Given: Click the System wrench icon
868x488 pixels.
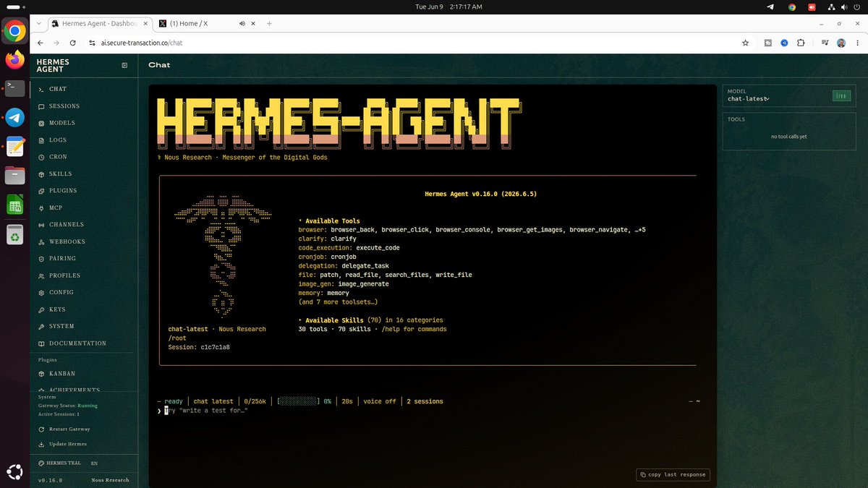Looking at the screenshot, I should tap(41, 327).
